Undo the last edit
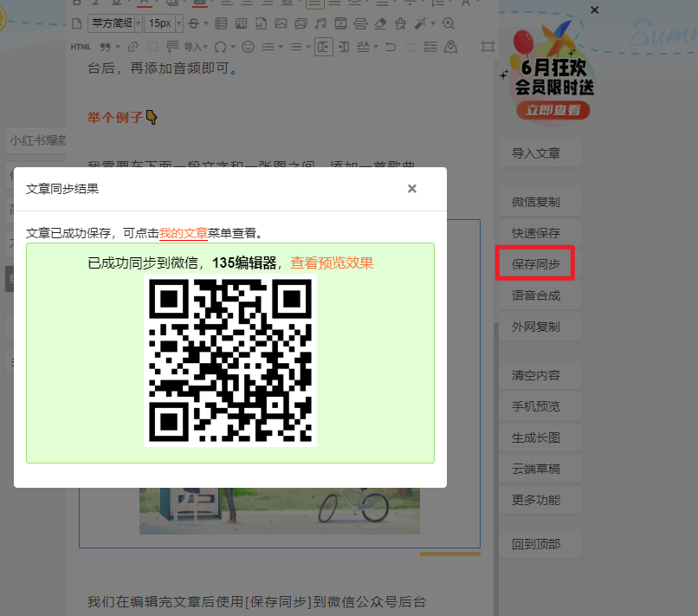Screen dimensions: 698x616 [391, 47]
